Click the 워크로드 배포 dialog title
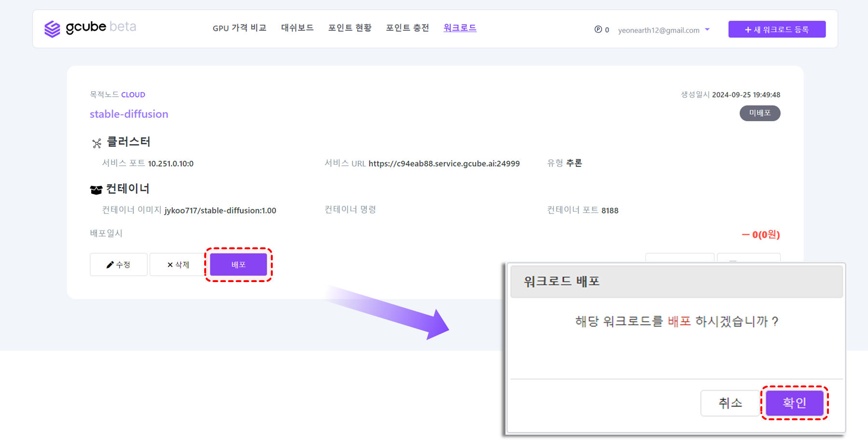Image resolution: width=868 pixels, height=441 pixels. [x=561, y=281]
